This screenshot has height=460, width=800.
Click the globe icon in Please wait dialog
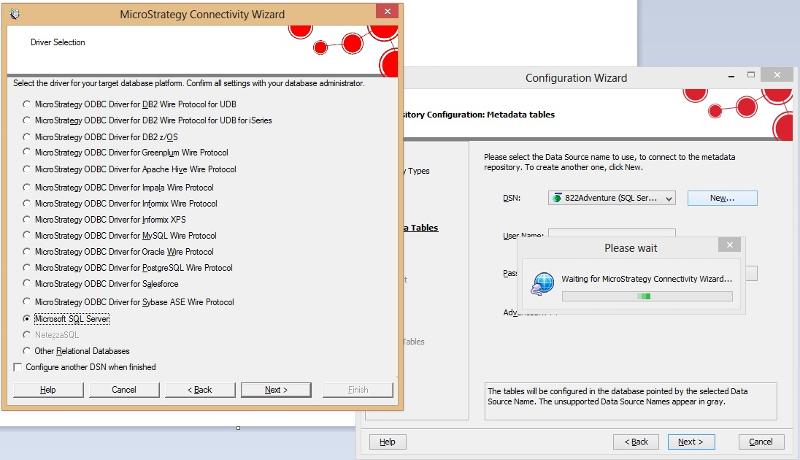pos(542,283)
